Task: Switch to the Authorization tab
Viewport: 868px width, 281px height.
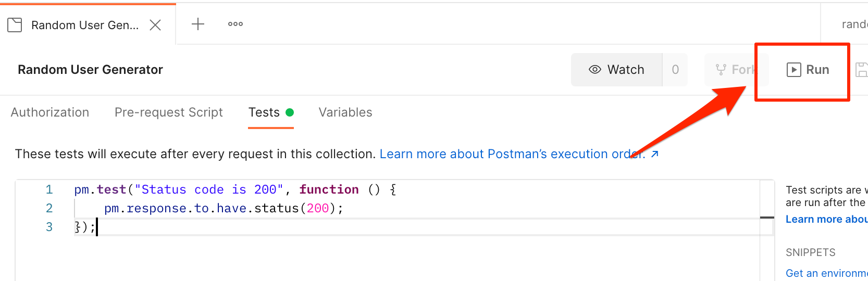Action: pos(50,112)
